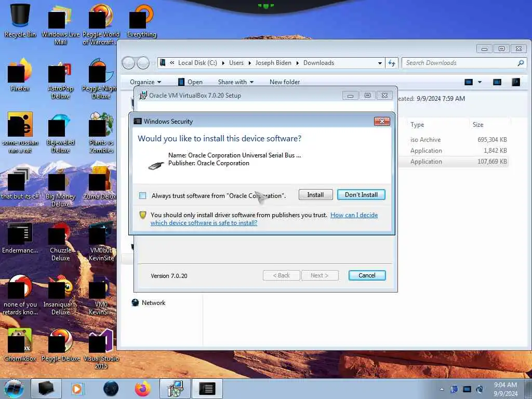Open the Everything desktop shortcut

[141, 20]
